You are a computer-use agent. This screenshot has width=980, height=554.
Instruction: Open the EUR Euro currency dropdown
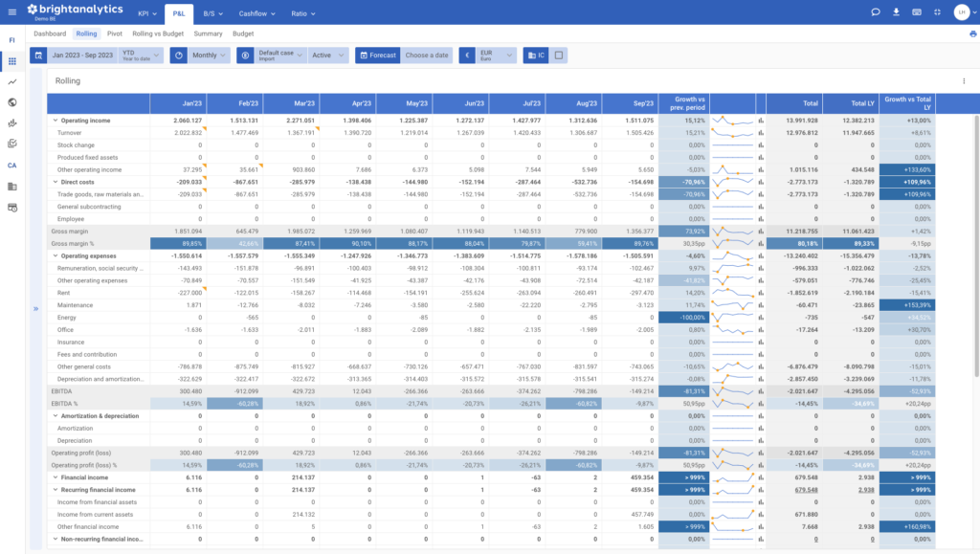pos(497,55)
